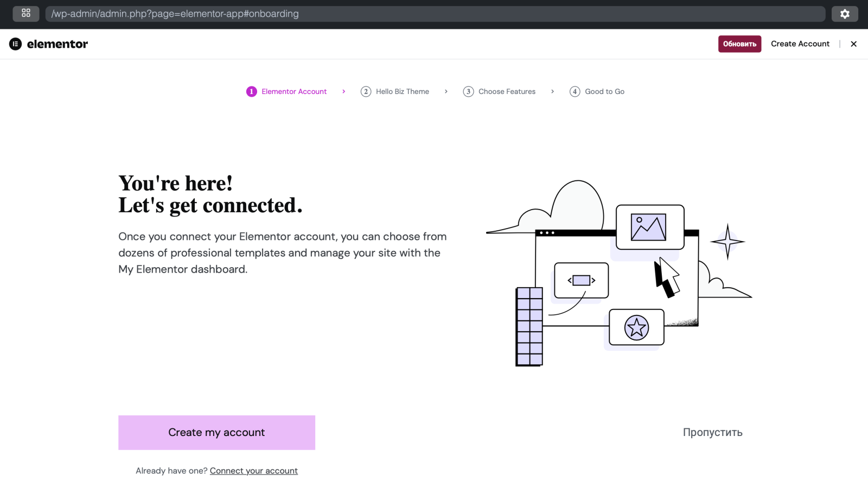Click the step 4 number circle
Screen dimensions: 868x493
[x=575, y=92]
